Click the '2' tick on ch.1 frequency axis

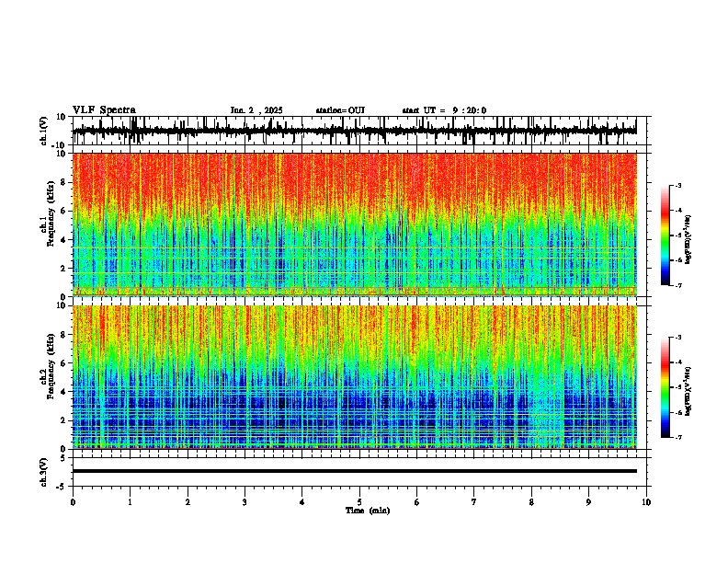pyautogui.click(x=63, y=268)
